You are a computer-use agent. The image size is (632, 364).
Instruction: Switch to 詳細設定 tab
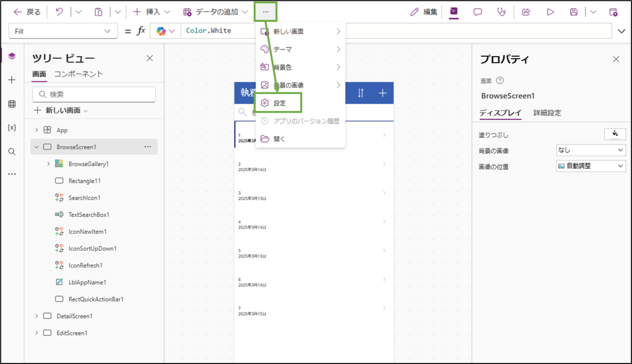coord(547,113)
